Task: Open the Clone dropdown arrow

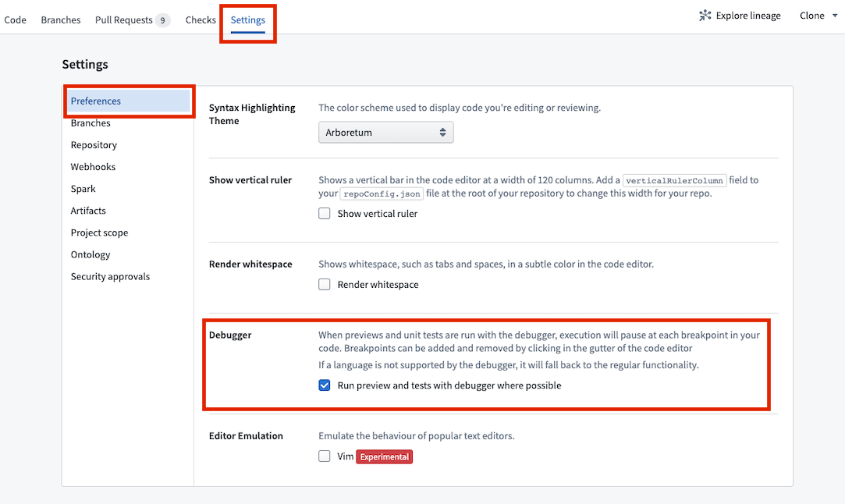Action: (835, 16)
